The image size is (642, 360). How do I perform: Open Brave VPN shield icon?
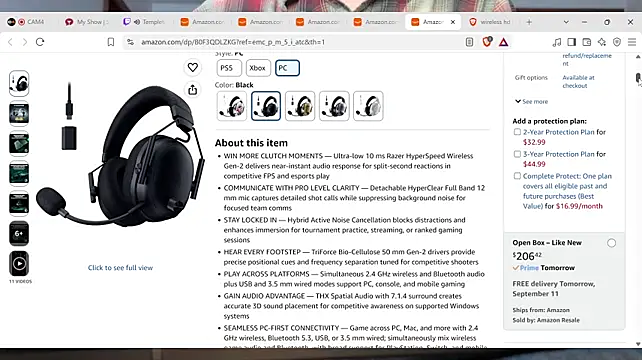point(617,42)
